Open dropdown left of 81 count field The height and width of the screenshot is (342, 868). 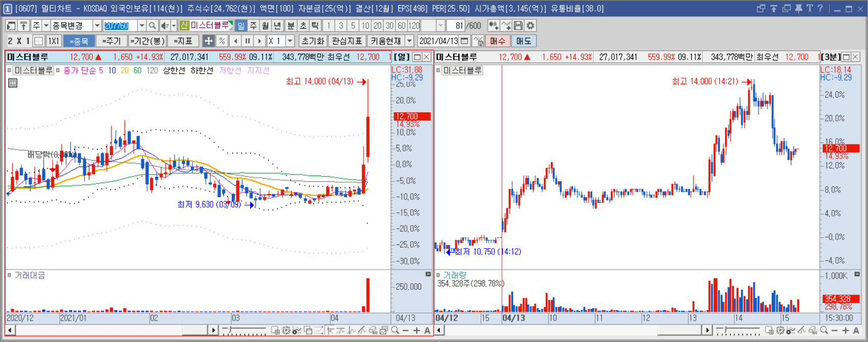(x=441, y=26)
